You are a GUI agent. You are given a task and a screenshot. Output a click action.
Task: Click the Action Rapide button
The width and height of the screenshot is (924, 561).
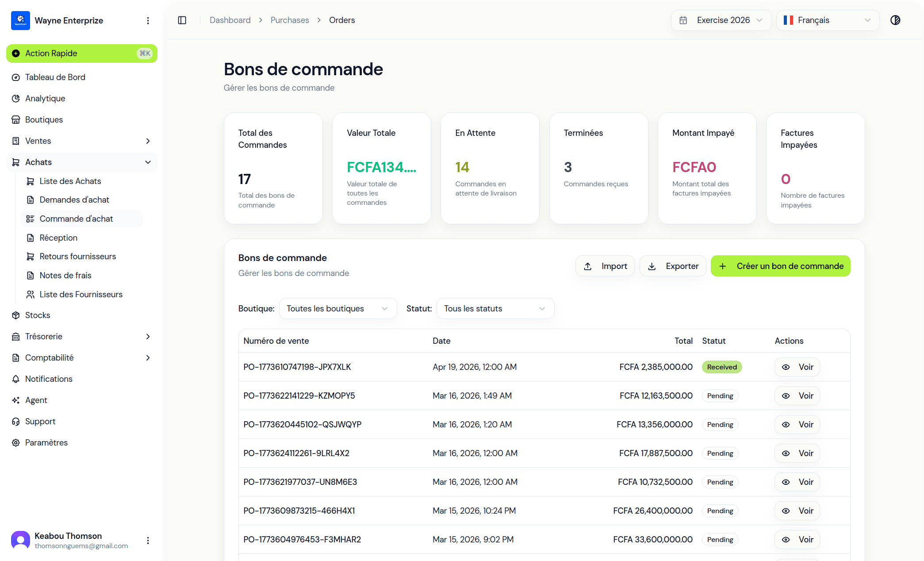click(x=82, y=54)
